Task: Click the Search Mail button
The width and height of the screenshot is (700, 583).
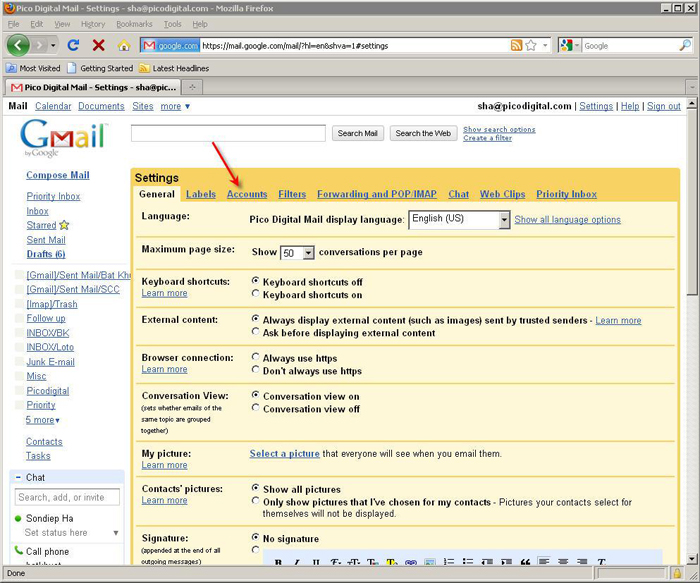Action: click(x=358, y=133)
